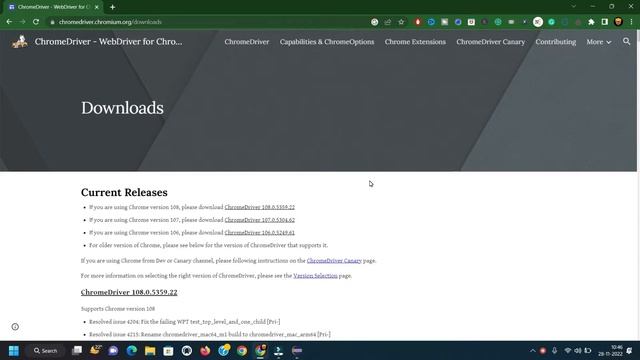Open a new browser tab
The image size is (640, 360).
(x=112, y=7)
